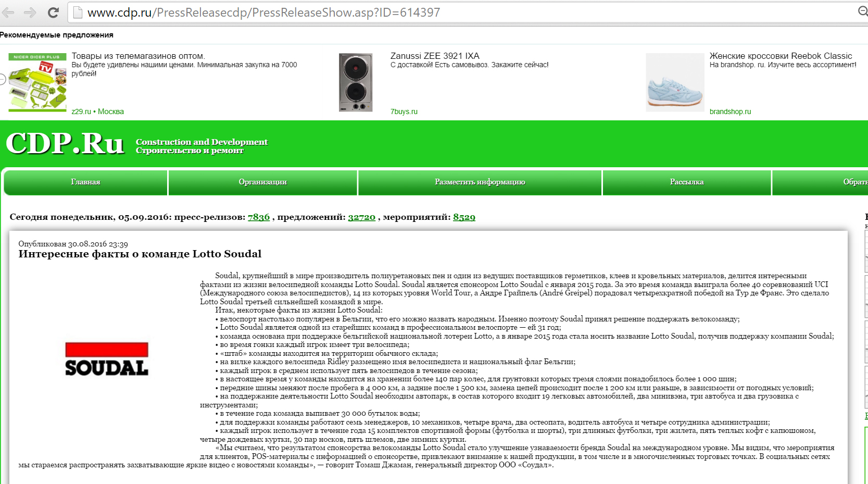
Task: Click the Construction and Development tagline
Action: 202,142
